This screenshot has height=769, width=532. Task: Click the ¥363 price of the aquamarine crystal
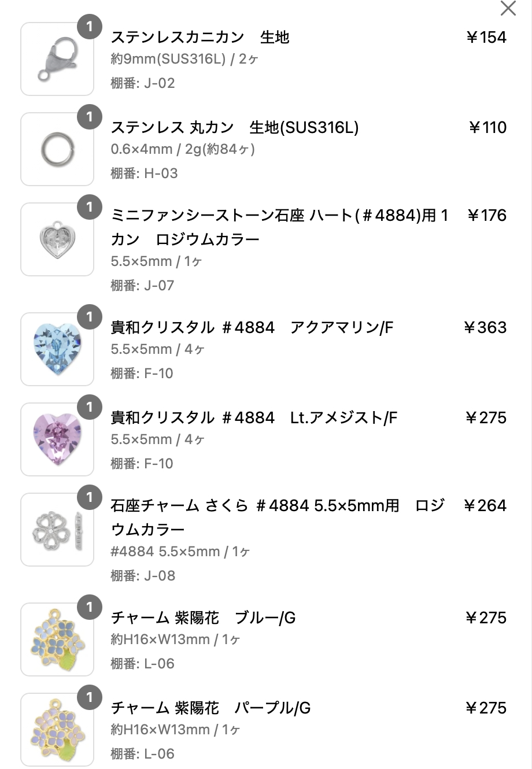pos(485,328)
